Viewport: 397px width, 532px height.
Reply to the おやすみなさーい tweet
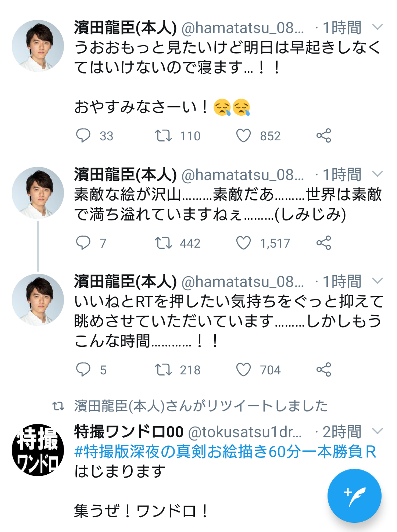[x=83, y=136]
